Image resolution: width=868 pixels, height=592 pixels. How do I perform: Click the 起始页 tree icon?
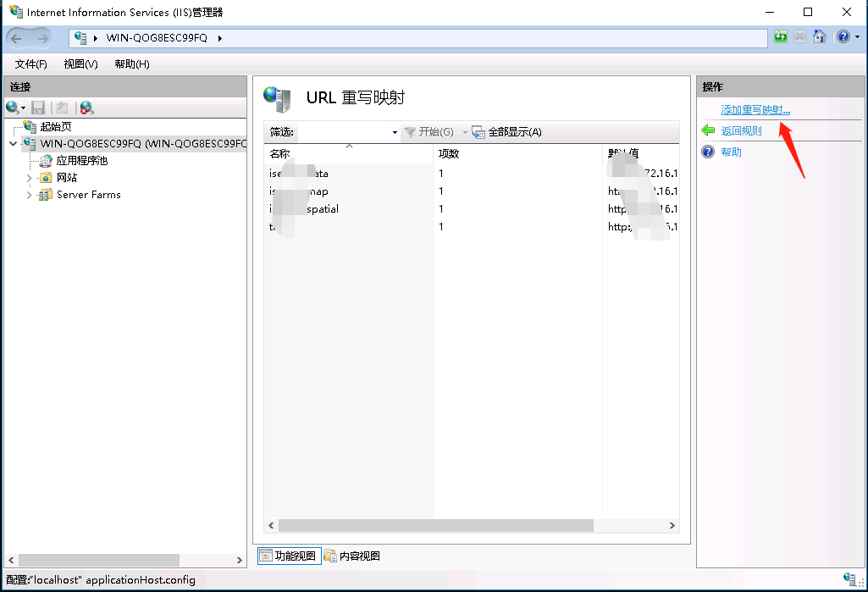[30, 126]
